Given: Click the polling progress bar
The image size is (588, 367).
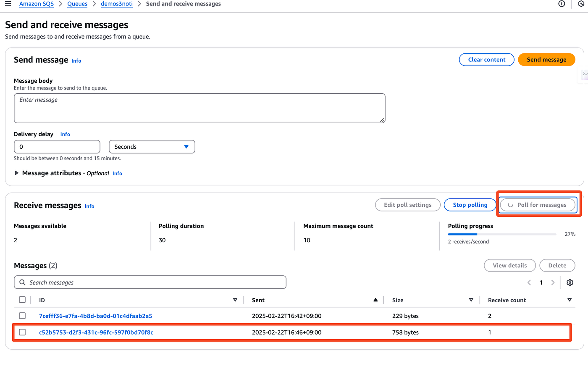Looking at the screenshot, I should (x=502, y=234).
